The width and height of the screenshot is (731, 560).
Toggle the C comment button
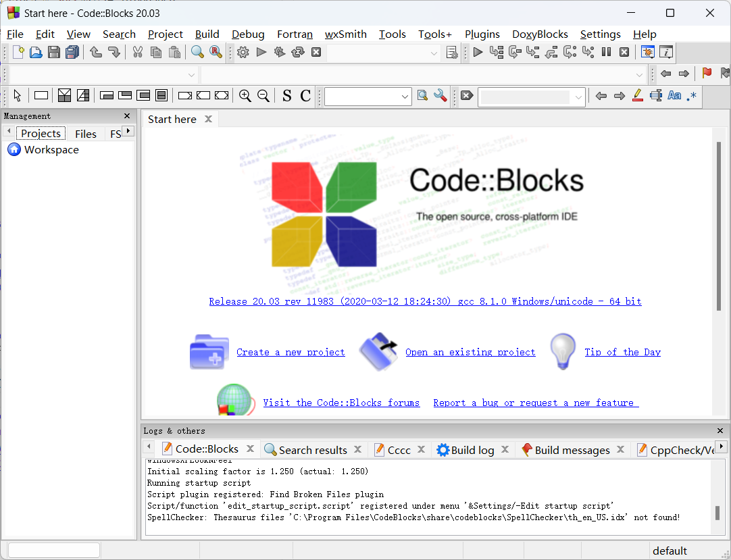[x=305, y=96]
